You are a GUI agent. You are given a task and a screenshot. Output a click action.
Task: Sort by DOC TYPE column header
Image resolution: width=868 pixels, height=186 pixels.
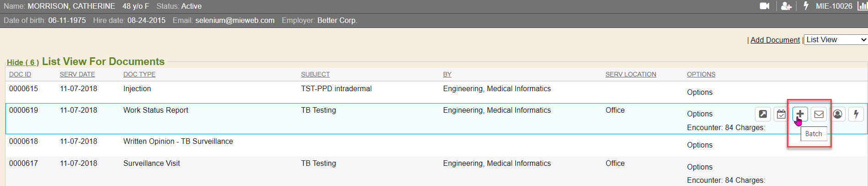click(x=139, y=74)
